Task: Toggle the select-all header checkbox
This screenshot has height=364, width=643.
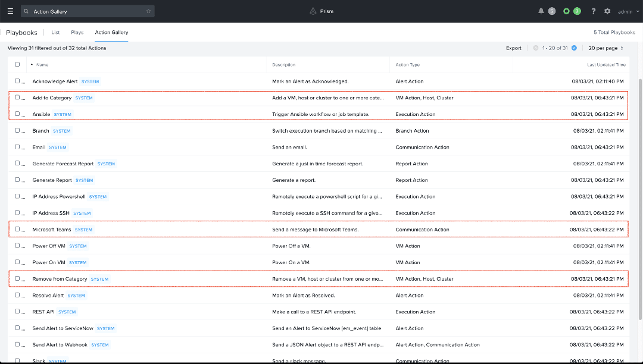Action: [x=17, y=64]
